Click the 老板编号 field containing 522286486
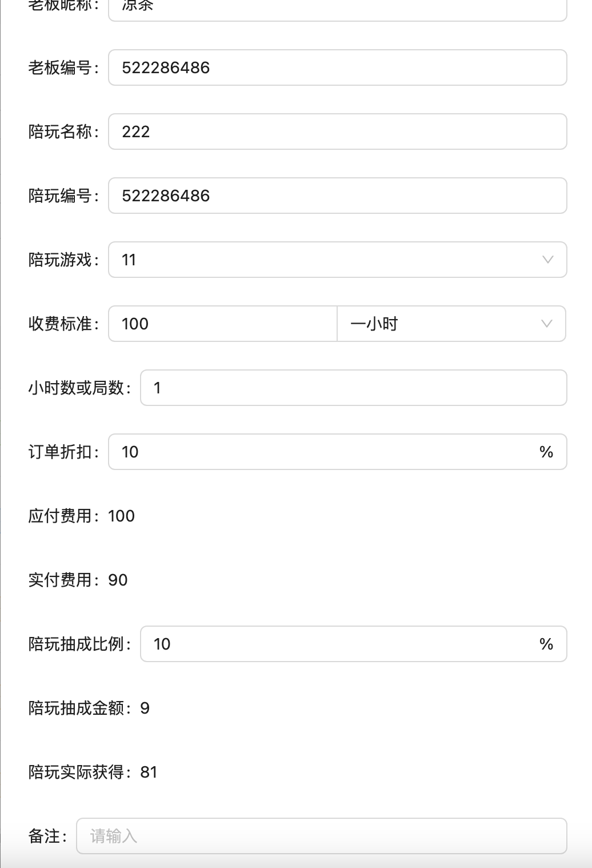 (337, 67)
